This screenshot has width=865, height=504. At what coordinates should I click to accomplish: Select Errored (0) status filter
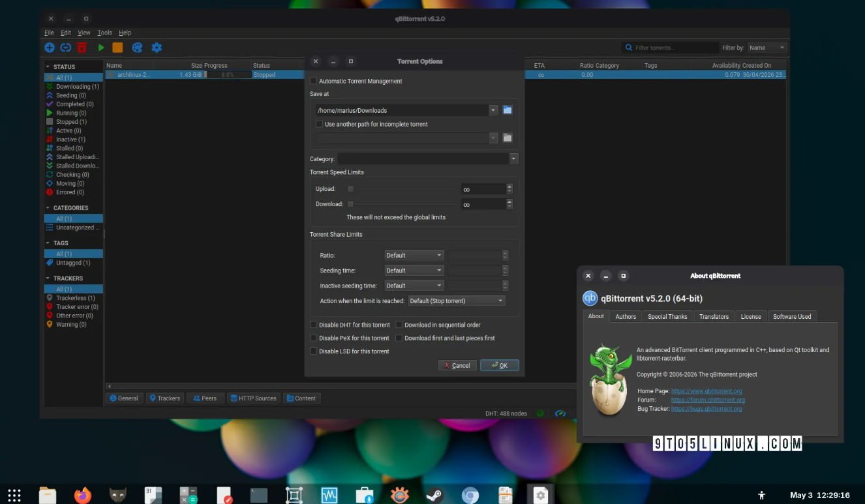click(73, 192)
